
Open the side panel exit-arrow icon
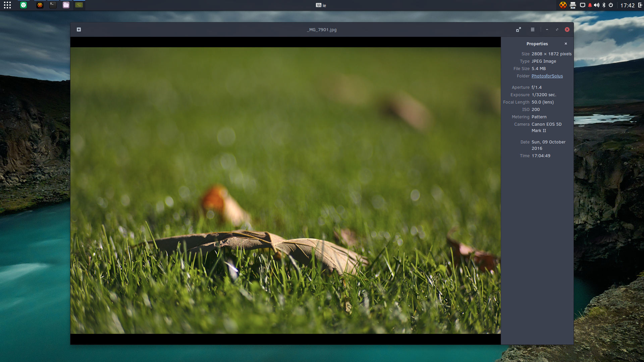click(640, 5)
